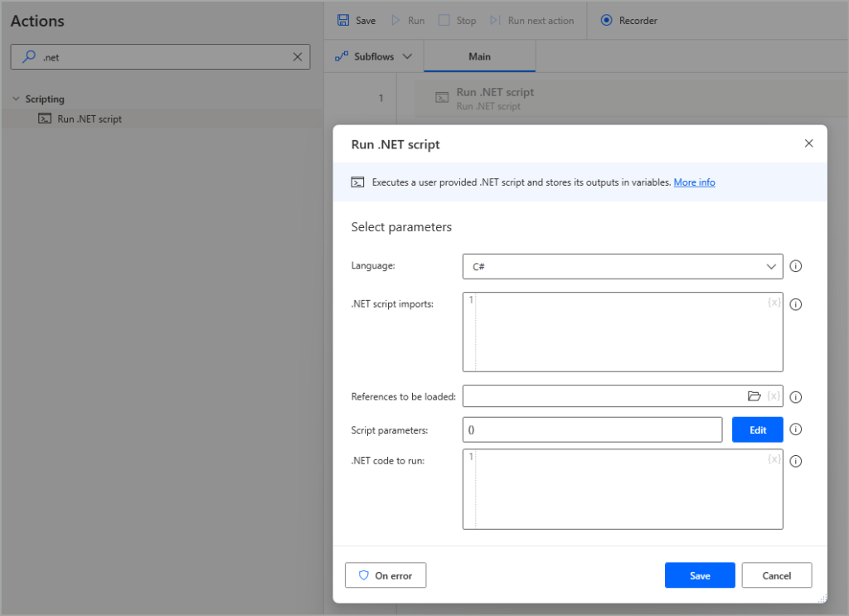Collapse the Scripting category
This screenshot has height=616, width=849.
pos(15,98)
